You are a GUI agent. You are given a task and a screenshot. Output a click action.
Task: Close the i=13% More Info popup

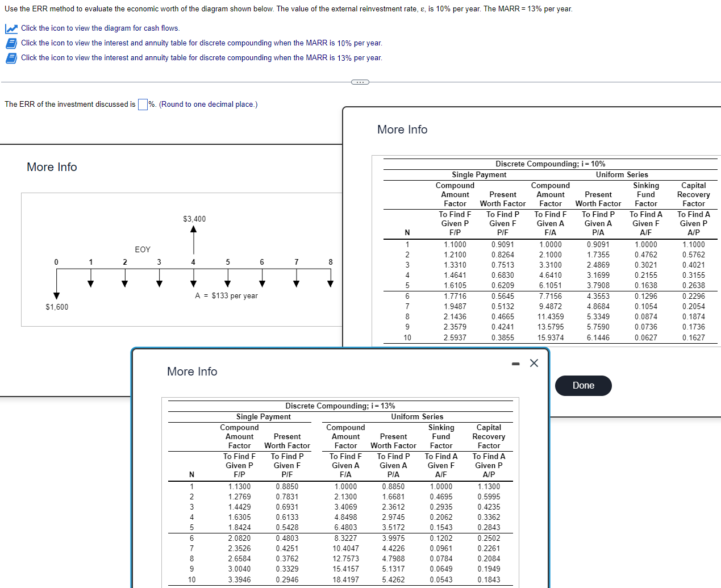534,362
